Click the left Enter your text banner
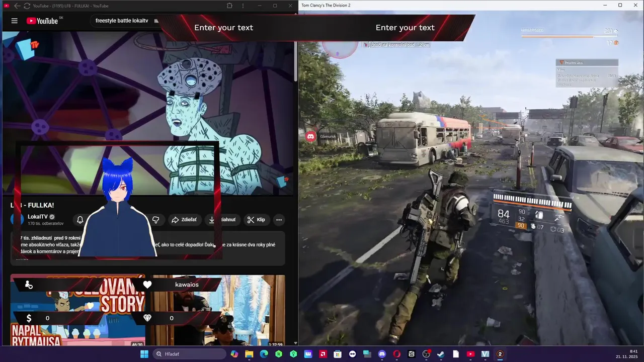 [x=223, y=28]
